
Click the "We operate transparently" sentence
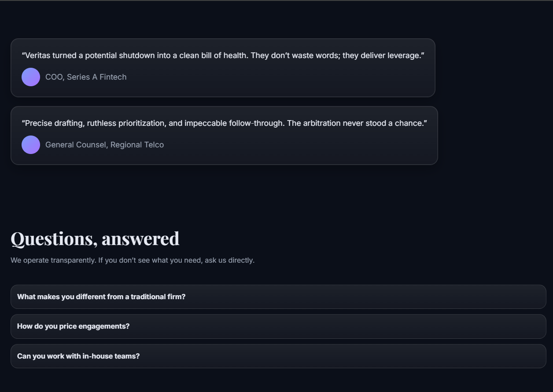point(53,260)
